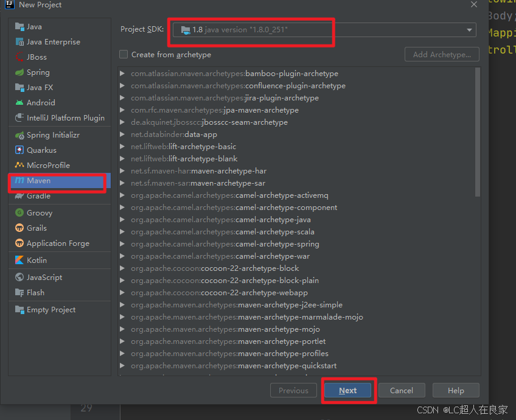
Task: Select camel-archetype-java row text
Action: pos(221,220)
